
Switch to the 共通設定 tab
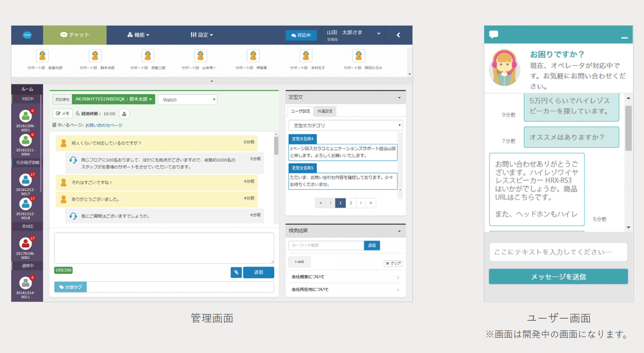click(325, 111)
